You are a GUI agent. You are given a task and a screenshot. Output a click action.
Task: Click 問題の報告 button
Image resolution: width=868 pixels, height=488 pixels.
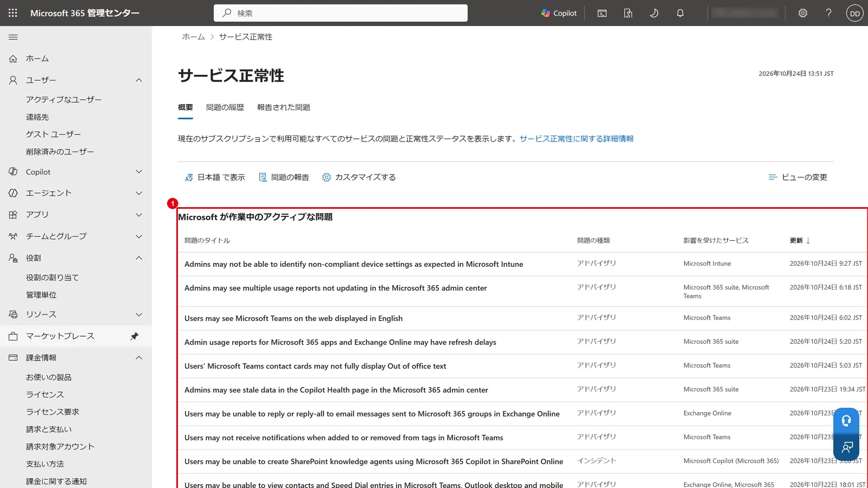pos(284,177)
